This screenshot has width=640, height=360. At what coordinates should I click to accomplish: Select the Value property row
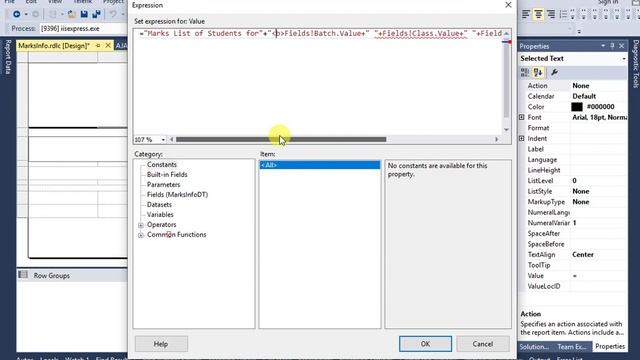coord(573,276)
